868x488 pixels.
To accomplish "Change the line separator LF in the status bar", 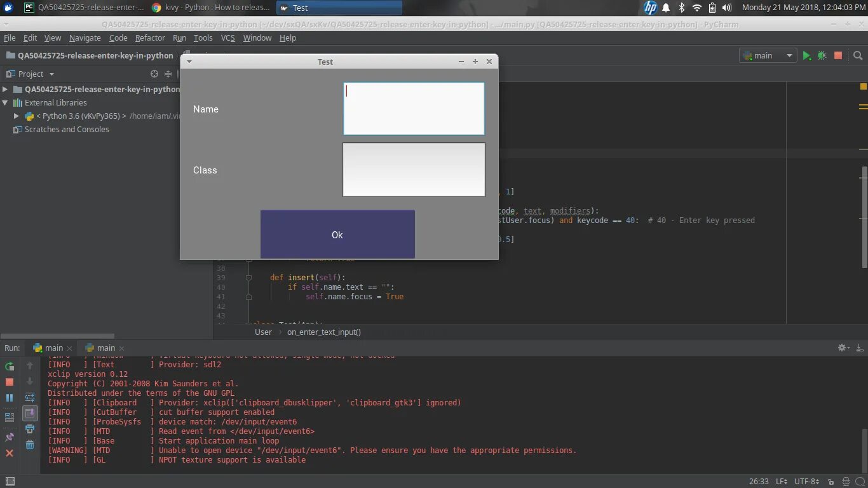I will (x=782, y=482).
